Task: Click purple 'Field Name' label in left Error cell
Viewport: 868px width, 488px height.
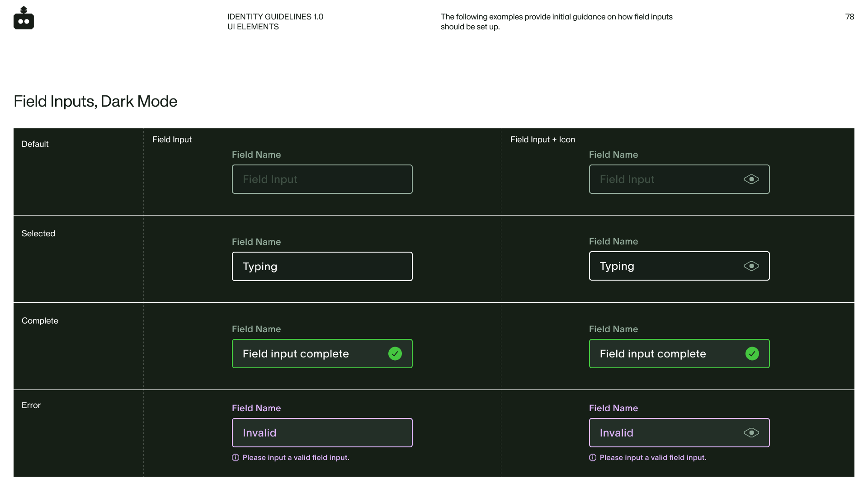Action: pyautogui.click(x=256, y=408)
